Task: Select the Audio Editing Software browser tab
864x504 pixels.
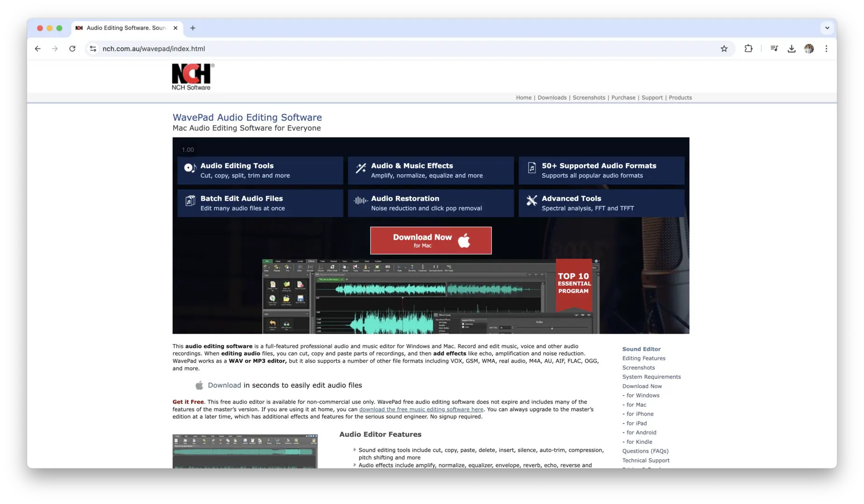Action: click(x=127, y=28)
